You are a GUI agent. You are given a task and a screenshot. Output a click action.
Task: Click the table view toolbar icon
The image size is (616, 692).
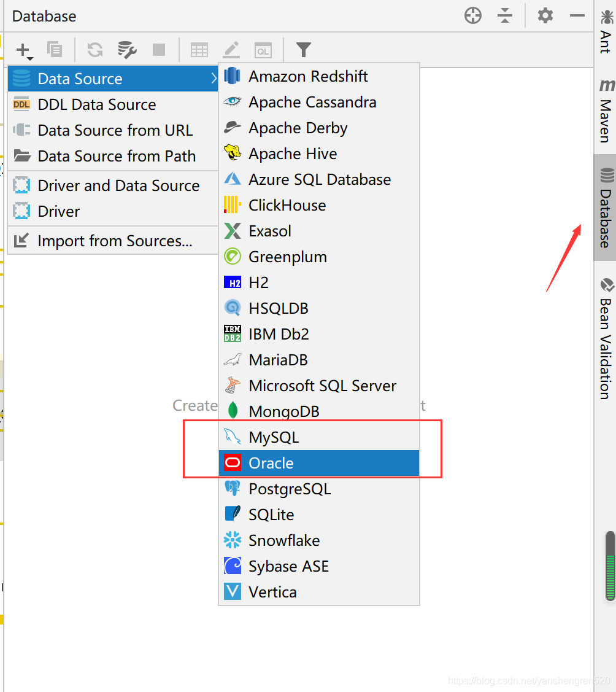click(199, 50)
